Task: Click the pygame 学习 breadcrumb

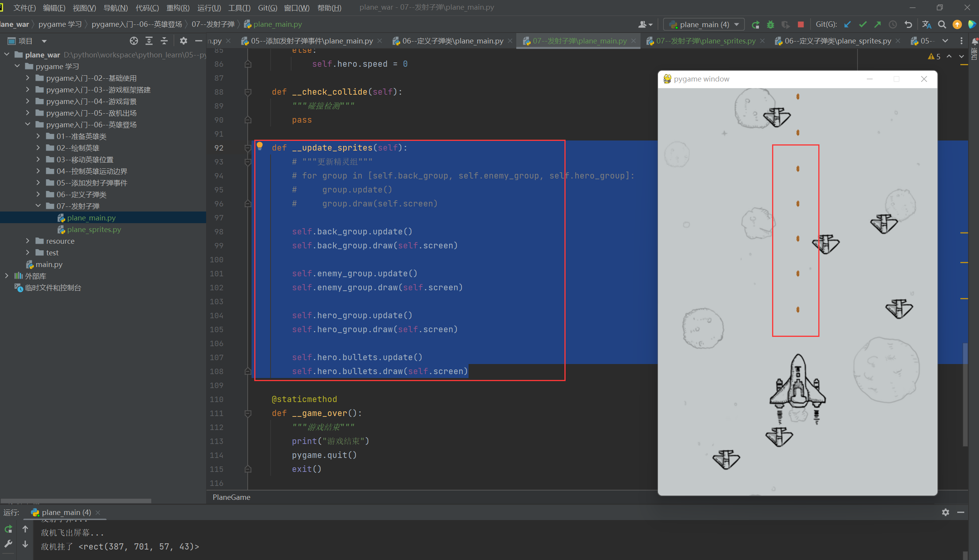Action: tap(60, 24)
